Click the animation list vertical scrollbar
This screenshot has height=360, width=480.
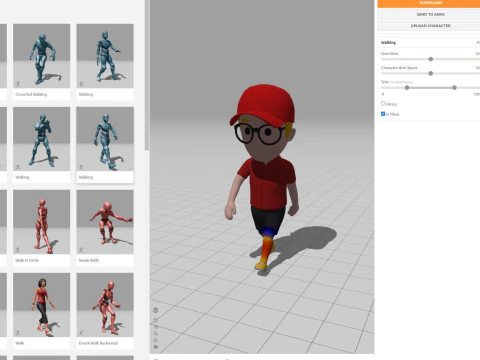click(x=147, y=75)
